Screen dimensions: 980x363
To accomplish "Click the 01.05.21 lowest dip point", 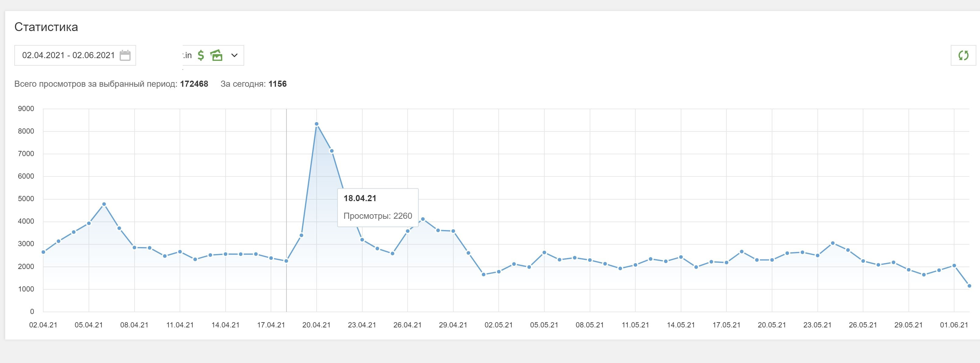I will (x=483, y=274).
